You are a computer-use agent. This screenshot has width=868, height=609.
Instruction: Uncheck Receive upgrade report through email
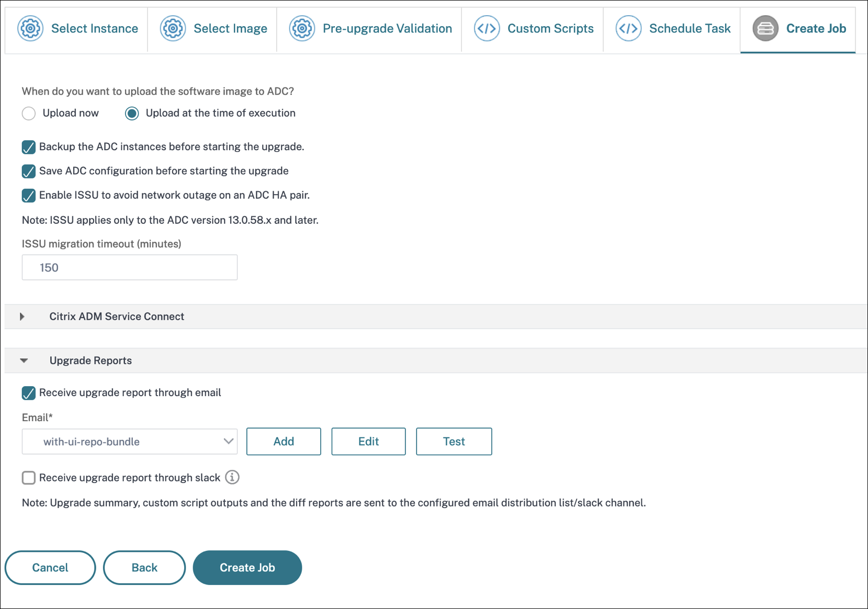click(29, 393)
